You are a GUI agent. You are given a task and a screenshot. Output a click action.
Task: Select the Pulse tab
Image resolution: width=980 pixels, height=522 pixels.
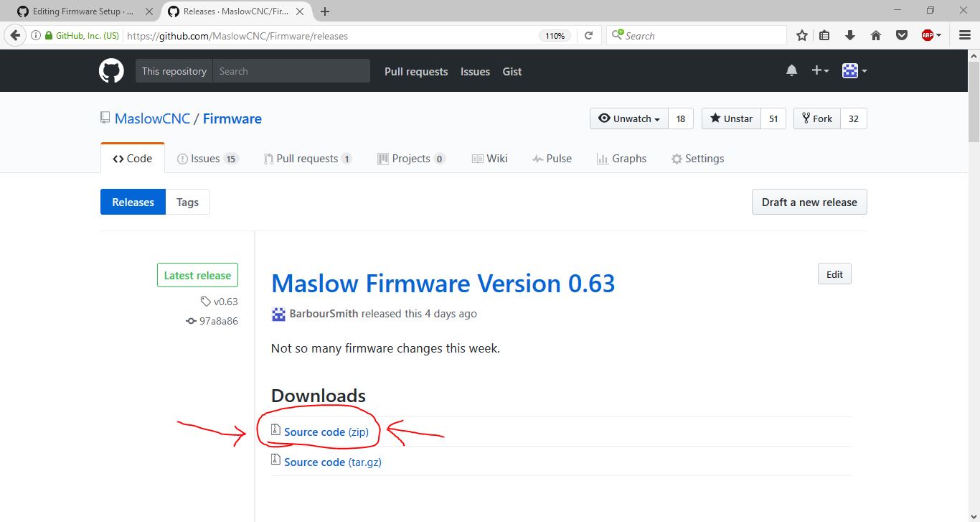(x=552, y=159)
